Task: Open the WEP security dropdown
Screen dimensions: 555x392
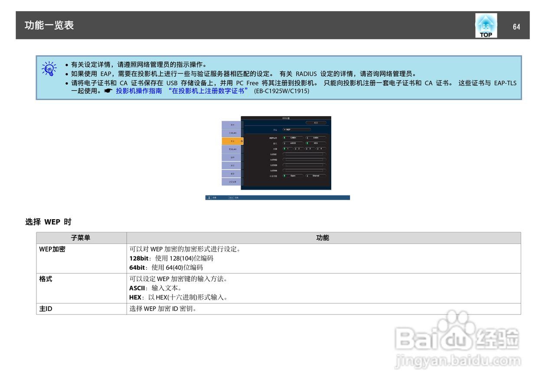Action: pyautogui.click(x=297, y=130)
